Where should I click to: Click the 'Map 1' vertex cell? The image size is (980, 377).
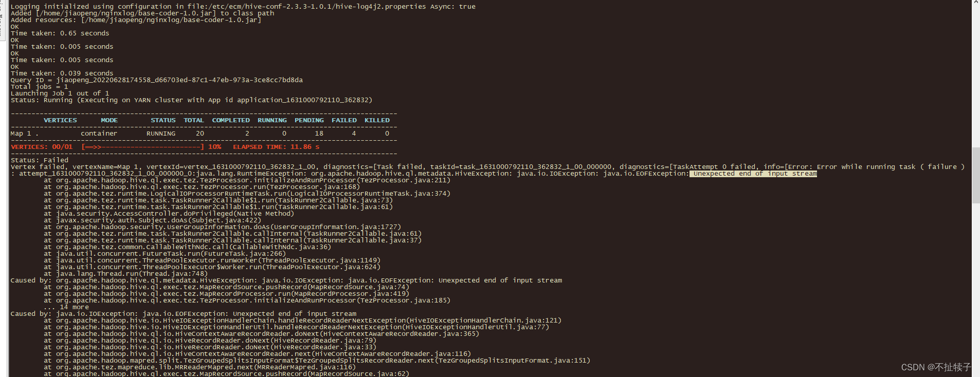(x=24, y=134)
